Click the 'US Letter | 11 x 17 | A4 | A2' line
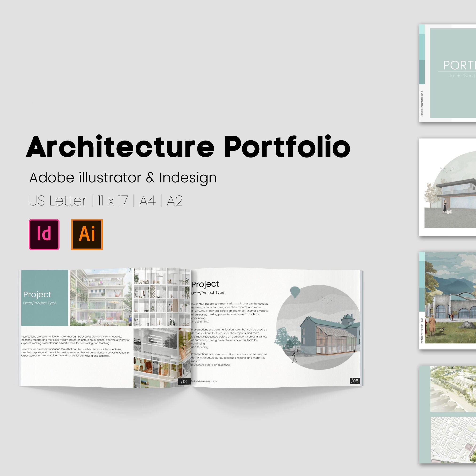476x476 pixels. click(x=106, y=201)
